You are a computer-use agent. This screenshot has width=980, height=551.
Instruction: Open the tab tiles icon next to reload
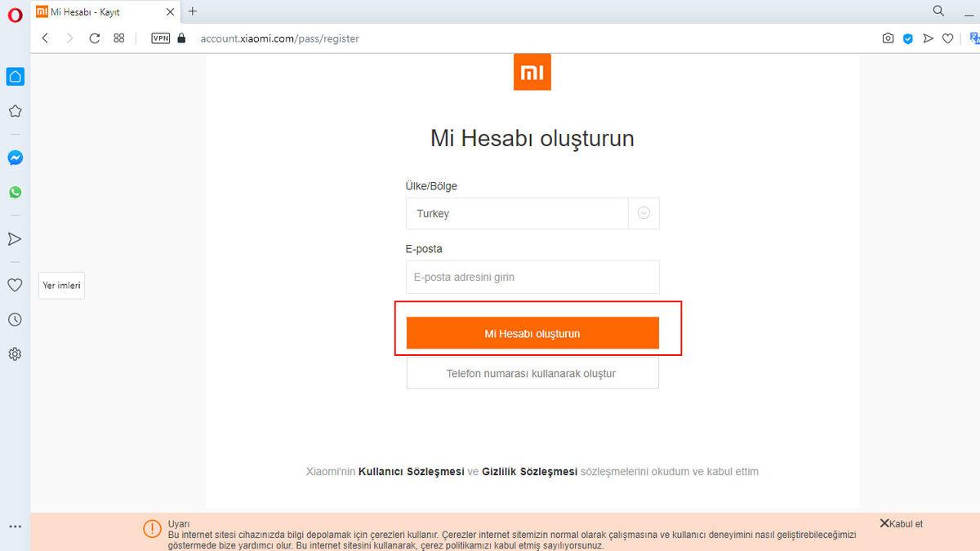pyautogui.click(x=118, y=38)
